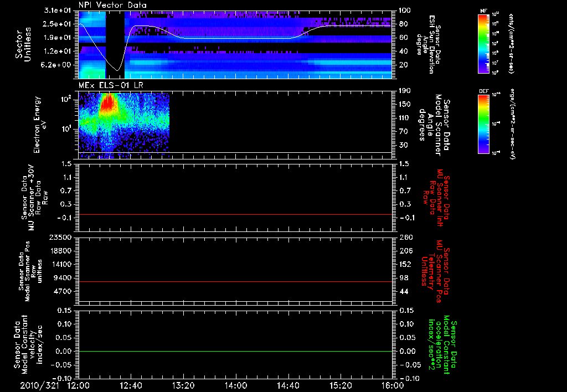Screen dimensions: 567x392
Task: Click the 'Electron Energy eV' axis label
Action: [41, 125]
